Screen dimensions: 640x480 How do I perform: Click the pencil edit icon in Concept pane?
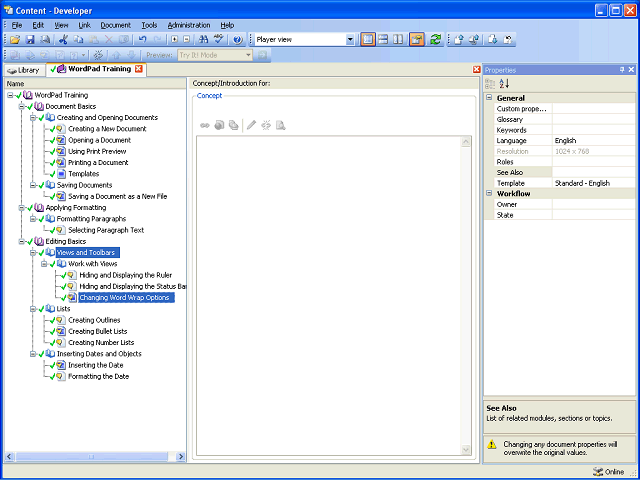coord(251,125)
